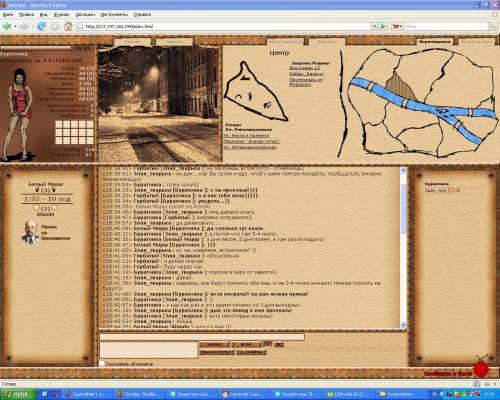The height and width of the screenshot is (400, 500).
Task: Open the Журнал menu in the menu bar
Action: (x=61, y=14)
